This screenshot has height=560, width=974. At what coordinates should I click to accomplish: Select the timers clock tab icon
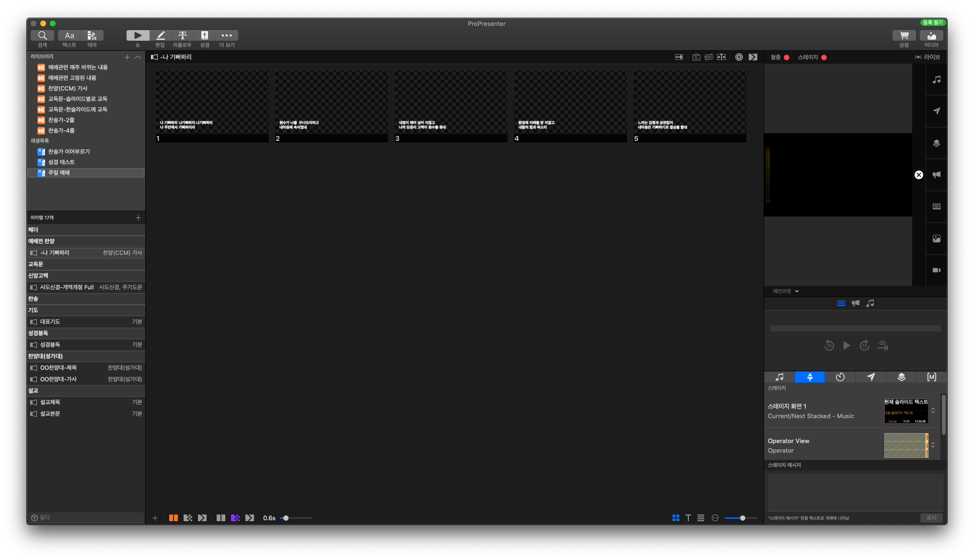click(x=840, y=377)
